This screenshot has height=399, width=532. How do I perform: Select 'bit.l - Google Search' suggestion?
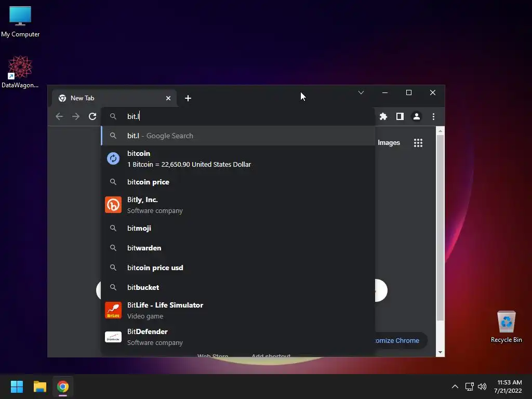[x=238, y=136]
